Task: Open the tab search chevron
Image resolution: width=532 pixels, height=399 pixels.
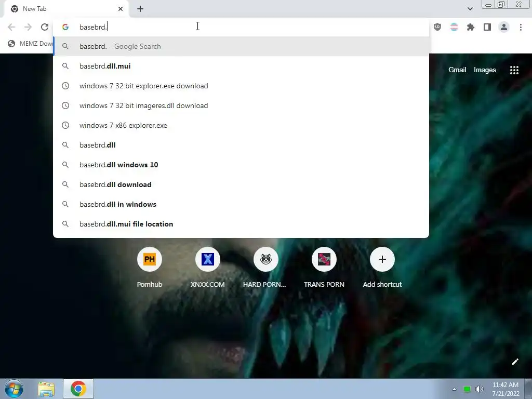Action: click(470, 9)
